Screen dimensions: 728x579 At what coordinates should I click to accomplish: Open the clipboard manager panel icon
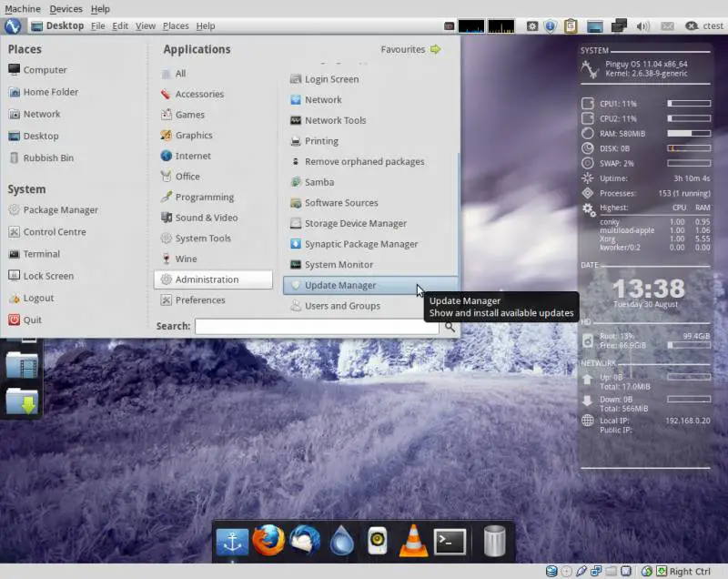(x=571, y=26)
